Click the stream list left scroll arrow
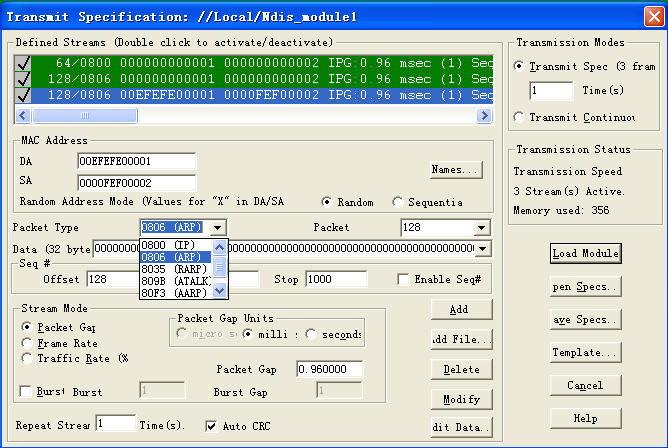This screenshot has height=448, width=668. [23, 115]
